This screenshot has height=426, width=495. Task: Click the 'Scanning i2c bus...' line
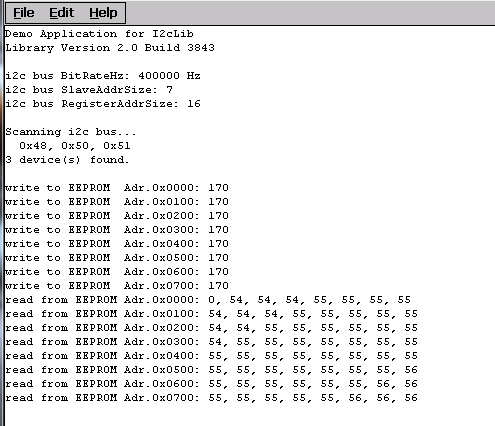point(71,132)
